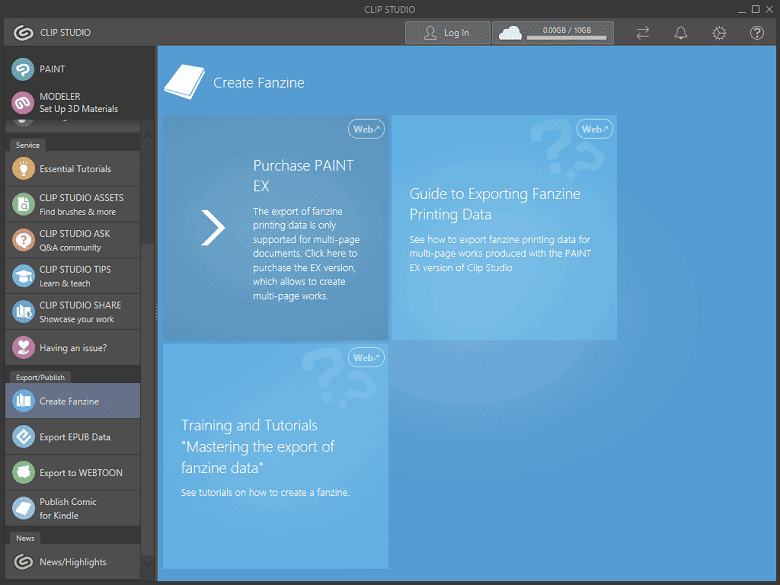Open Training and Tutorials fanzine card
The height and width of the screenshot is (585, 780).
[x=276, y=456]
